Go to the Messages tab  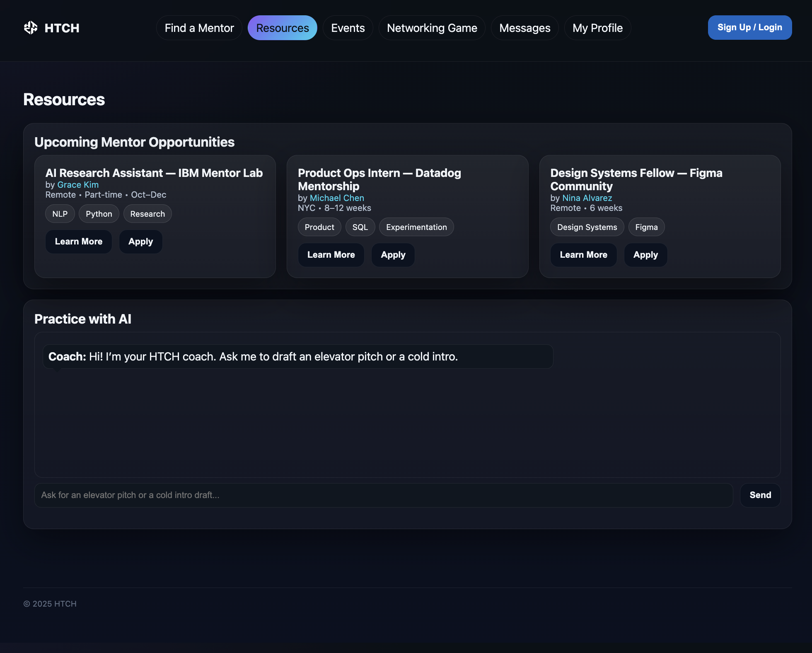[524, 28]
